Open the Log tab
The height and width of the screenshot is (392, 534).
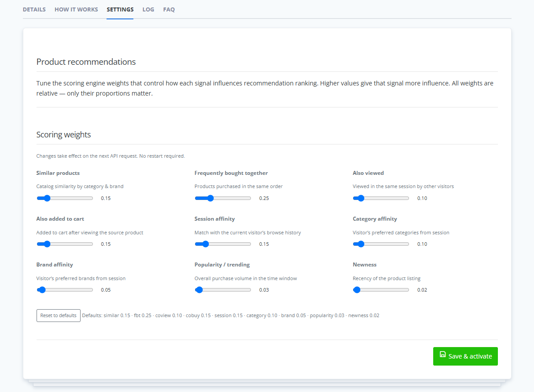(x=148, y=9)
